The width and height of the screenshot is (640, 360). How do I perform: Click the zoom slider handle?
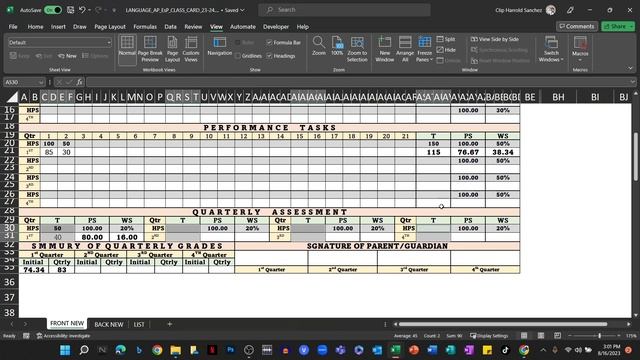600,336
